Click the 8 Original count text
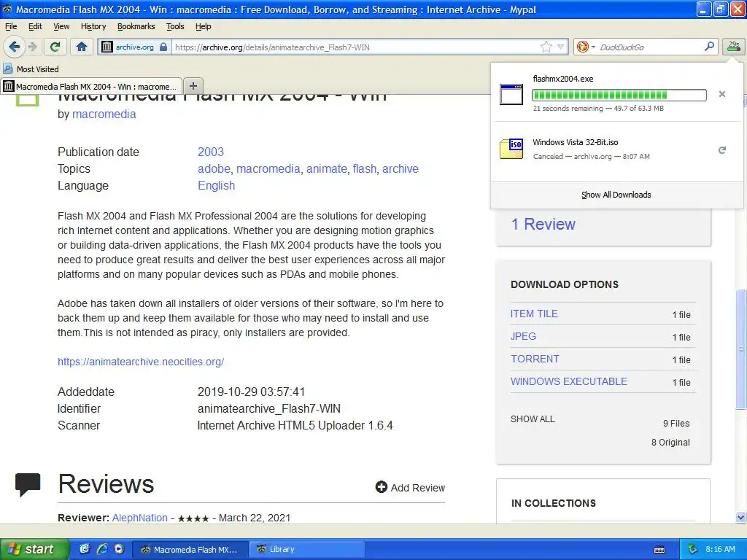Viewport: 747px width, 560px height. 670,443
